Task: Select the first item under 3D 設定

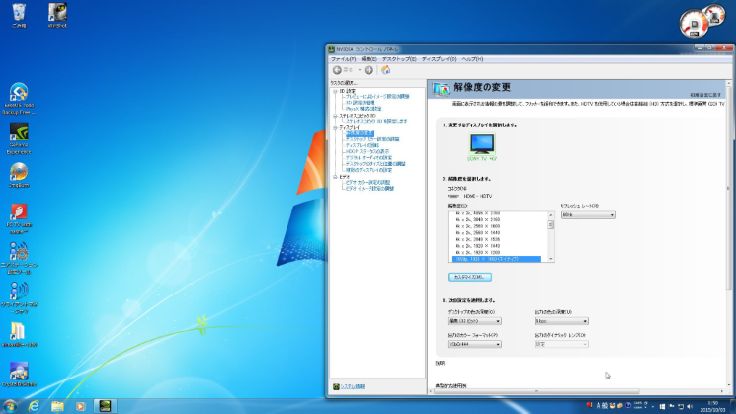Action: click(377, 97)
